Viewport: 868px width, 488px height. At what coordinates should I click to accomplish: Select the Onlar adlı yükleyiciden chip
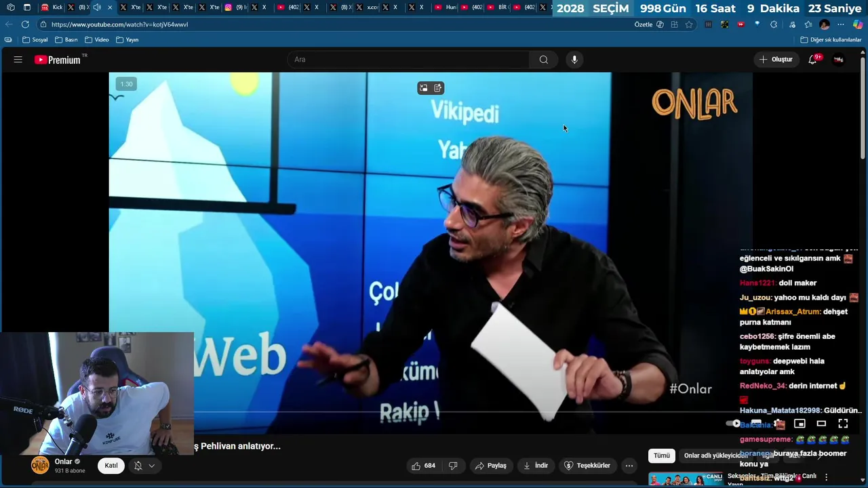(x=715, y=455)
